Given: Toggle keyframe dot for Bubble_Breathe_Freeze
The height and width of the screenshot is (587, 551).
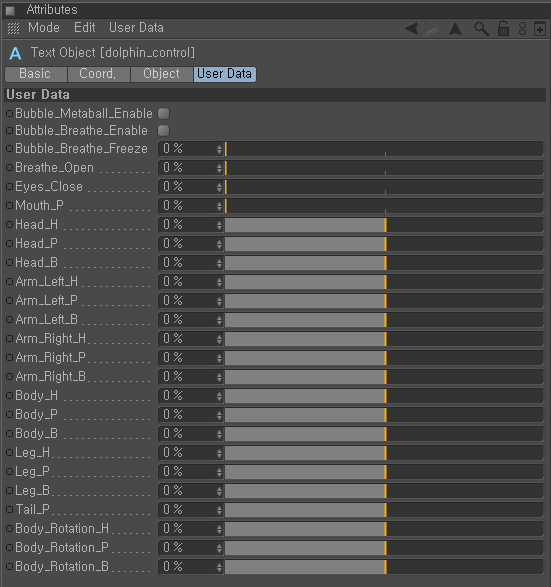Looking at the screenshot, I should click(10, 149).
